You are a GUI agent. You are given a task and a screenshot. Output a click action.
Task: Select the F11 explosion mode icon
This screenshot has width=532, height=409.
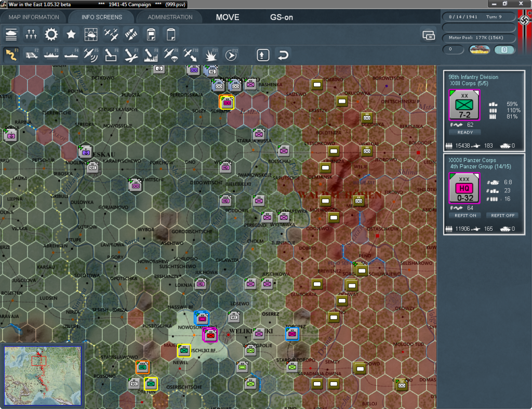click(x=211, y=55)
